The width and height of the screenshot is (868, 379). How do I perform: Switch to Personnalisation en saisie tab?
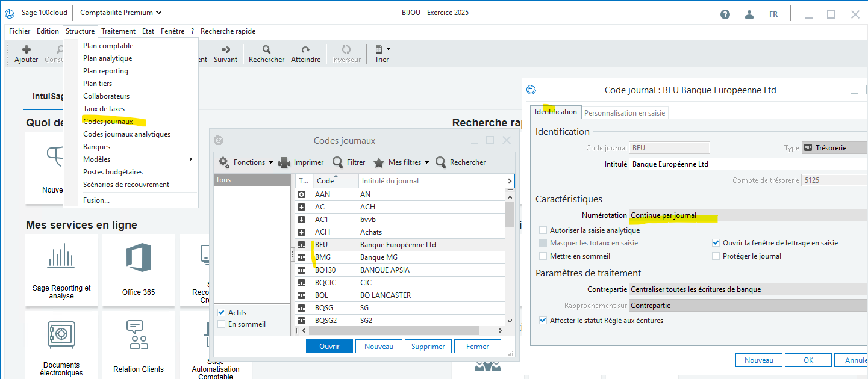[x=625, y=112]
